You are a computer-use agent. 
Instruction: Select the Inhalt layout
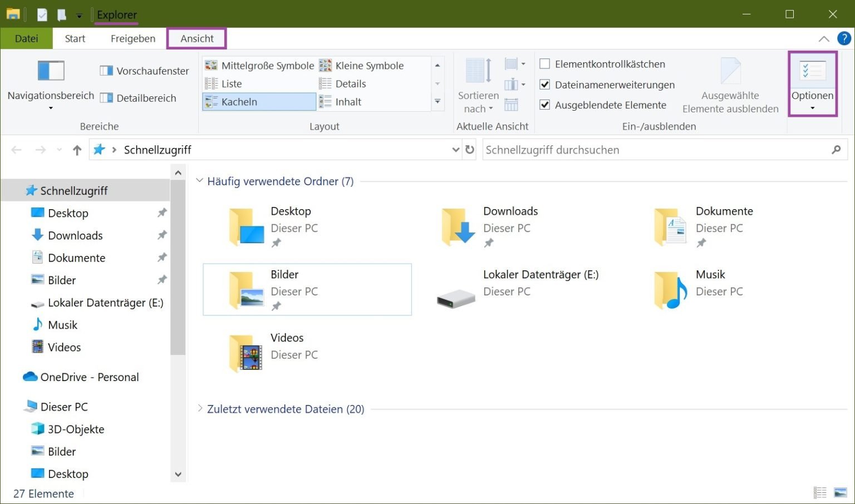(x=349, y=102)
